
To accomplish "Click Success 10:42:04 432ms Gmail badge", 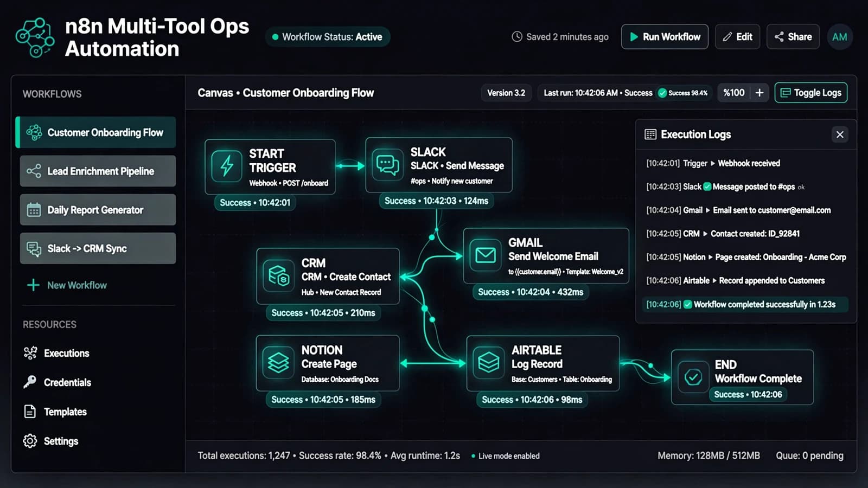I will 531,292.
